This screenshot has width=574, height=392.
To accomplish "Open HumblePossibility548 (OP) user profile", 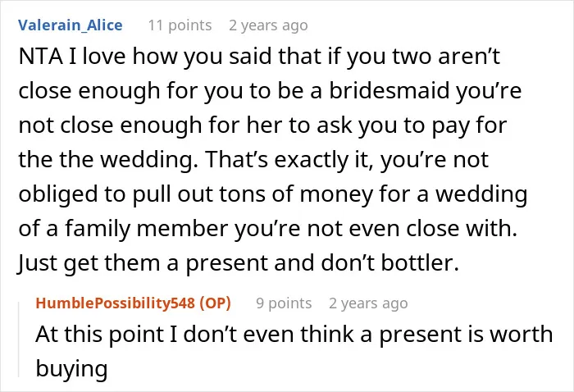I will [133, 303].
